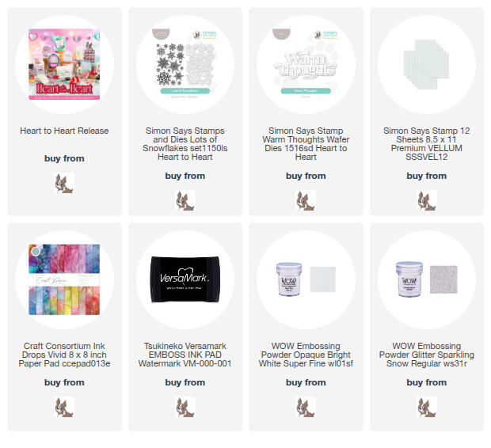Open the VersaMark ink pad image
The width and height of the screenshot is (491, 448).
click(185, 279)
